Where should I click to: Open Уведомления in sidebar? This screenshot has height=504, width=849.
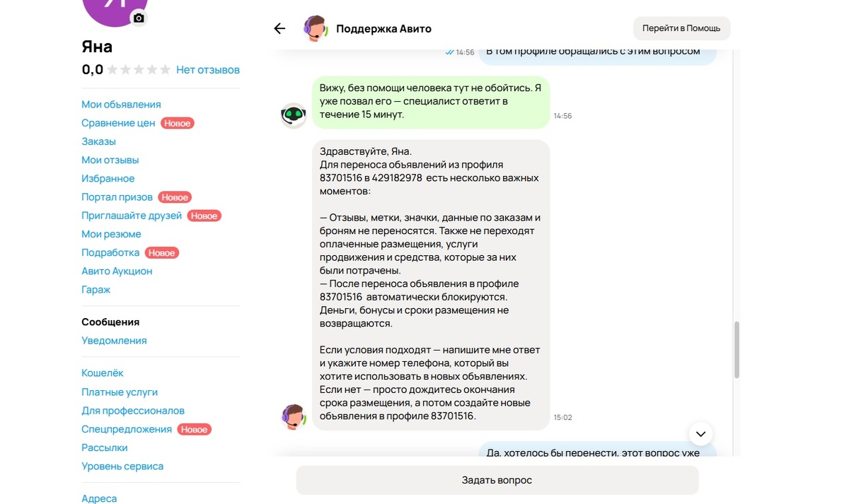pos(114,340)
